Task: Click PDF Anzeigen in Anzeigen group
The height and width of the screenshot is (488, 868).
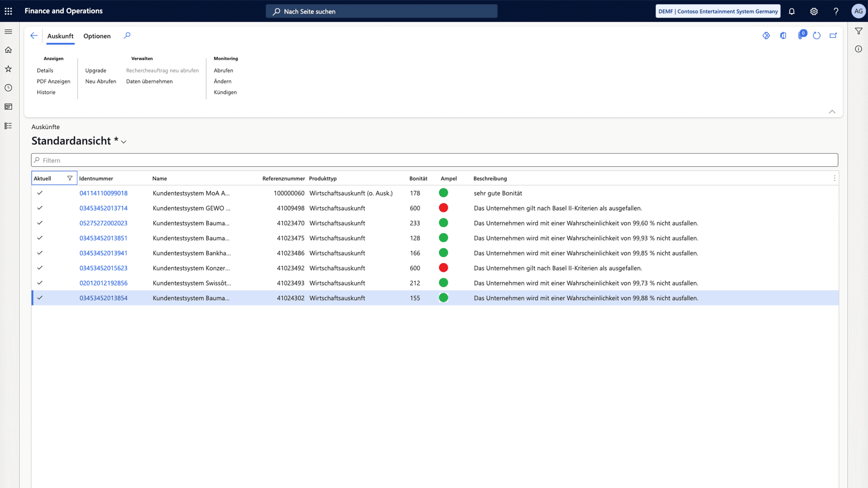Action: click(53, 81)
